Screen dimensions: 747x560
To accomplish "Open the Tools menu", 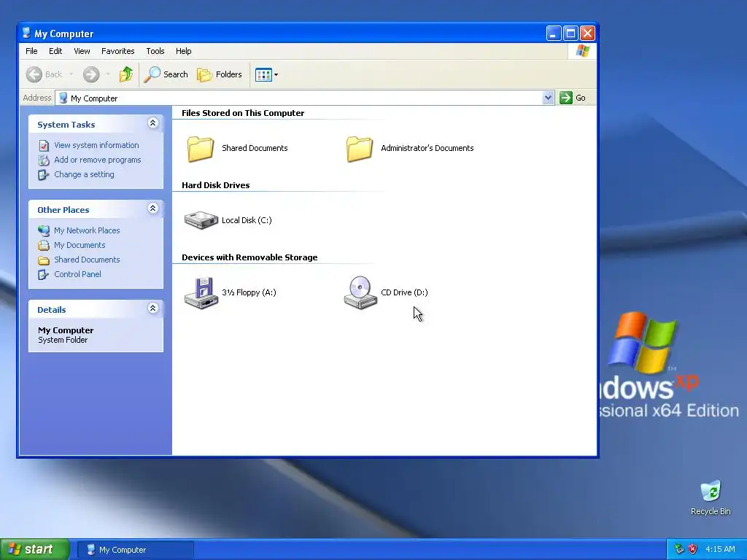I will 155,51.
